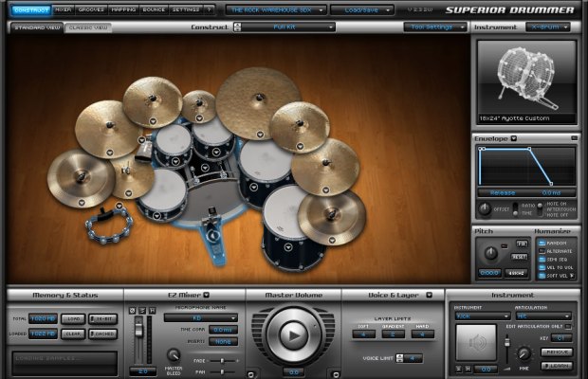Screen dimensions: 588x379
Task: Open the Load/Save dropdown
Action: (x=362, y=10)
